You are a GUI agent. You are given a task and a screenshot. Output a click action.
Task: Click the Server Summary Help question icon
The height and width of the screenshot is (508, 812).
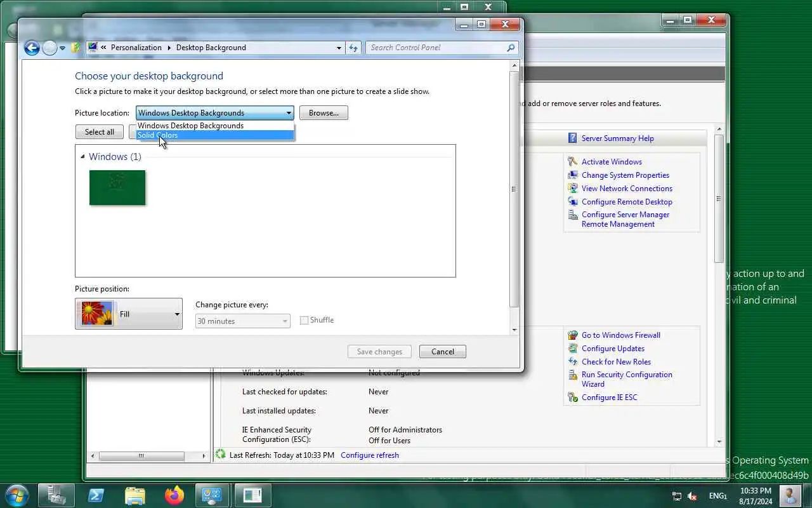572,138
